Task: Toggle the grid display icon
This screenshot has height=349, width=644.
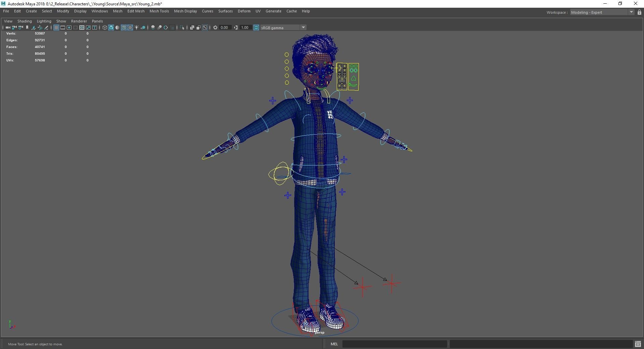Action: 56,28
